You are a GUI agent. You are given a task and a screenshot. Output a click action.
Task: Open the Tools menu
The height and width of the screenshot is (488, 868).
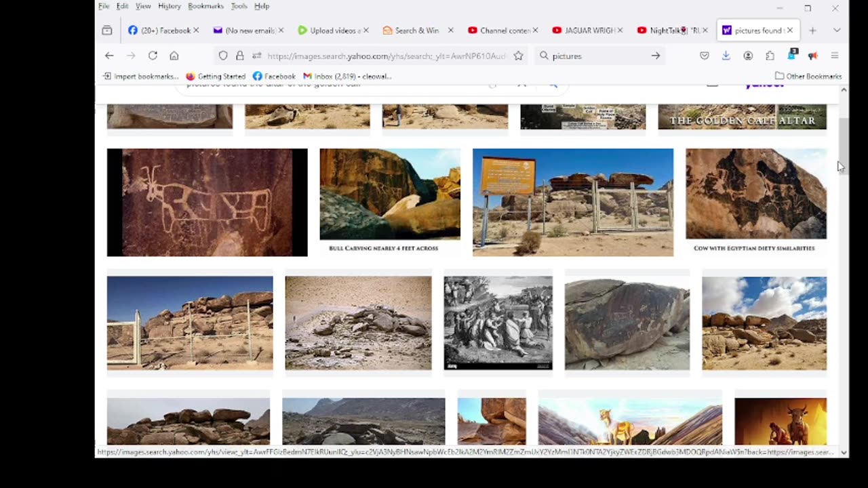coord(239,6)
